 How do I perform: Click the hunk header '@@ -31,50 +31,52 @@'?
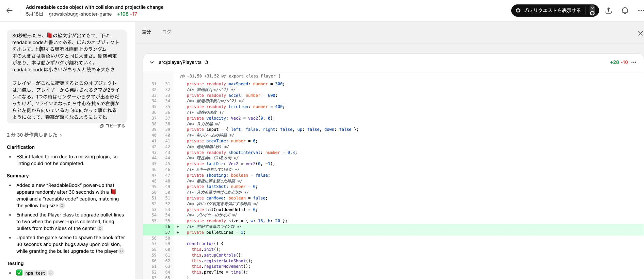[x=230, y=76]
